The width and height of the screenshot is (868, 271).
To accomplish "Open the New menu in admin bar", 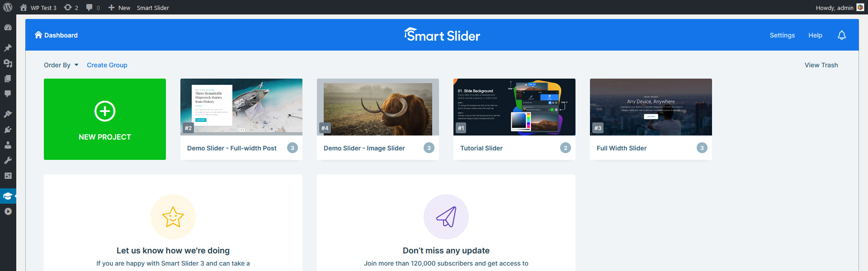I will click(119, 8).
